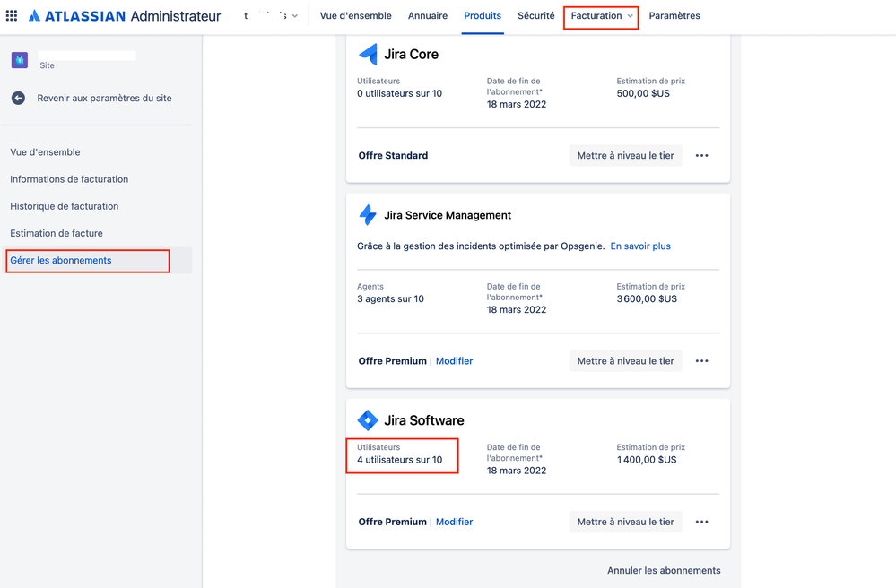
Task: Click the Jira Core product icon
Action: (x=368, y=55)
